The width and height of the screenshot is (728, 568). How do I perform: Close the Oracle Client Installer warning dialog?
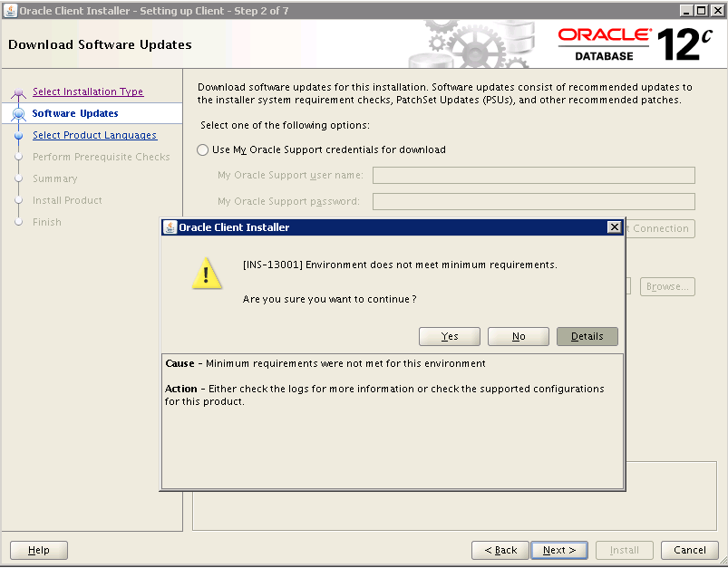click(615, 226)
